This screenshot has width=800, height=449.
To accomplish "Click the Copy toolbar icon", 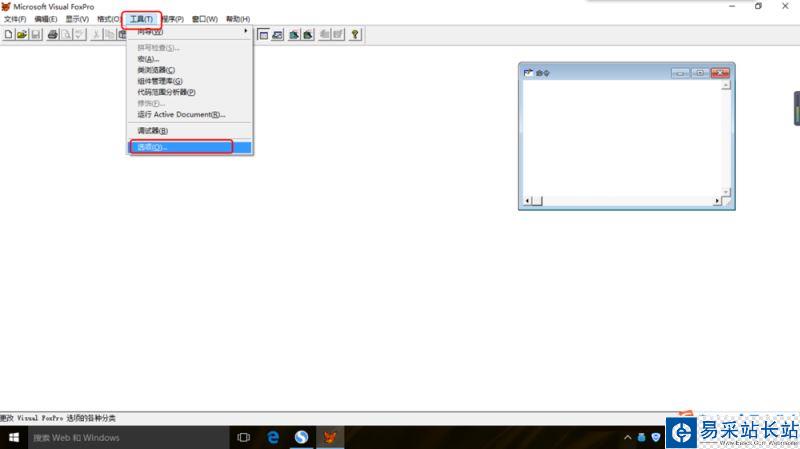I will [109, 35].
